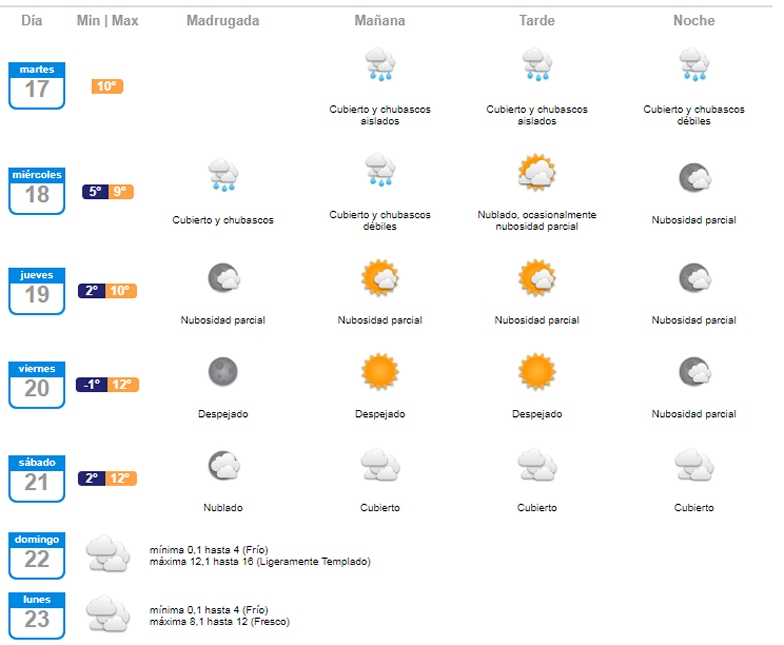
Task: Click Saturday night overcast cloud icon
Action: (693, 465)
